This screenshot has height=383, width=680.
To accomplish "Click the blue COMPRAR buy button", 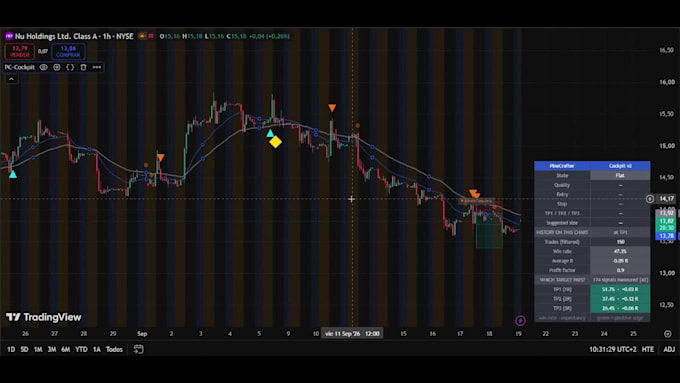I will pos(68,52).
